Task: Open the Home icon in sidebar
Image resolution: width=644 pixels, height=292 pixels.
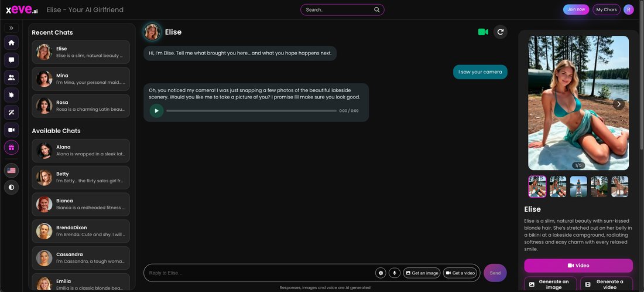Action: click(11, 42)
